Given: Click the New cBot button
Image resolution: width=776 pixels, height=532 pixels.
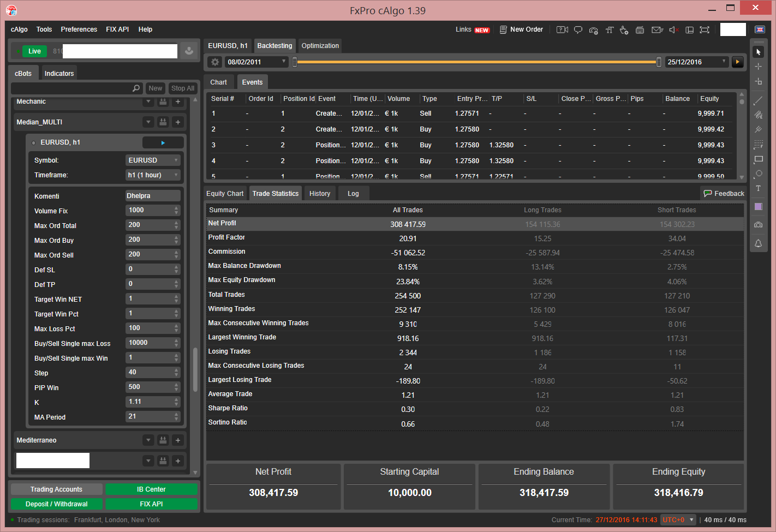Looking at the screenshot, I should pos(156,88).
